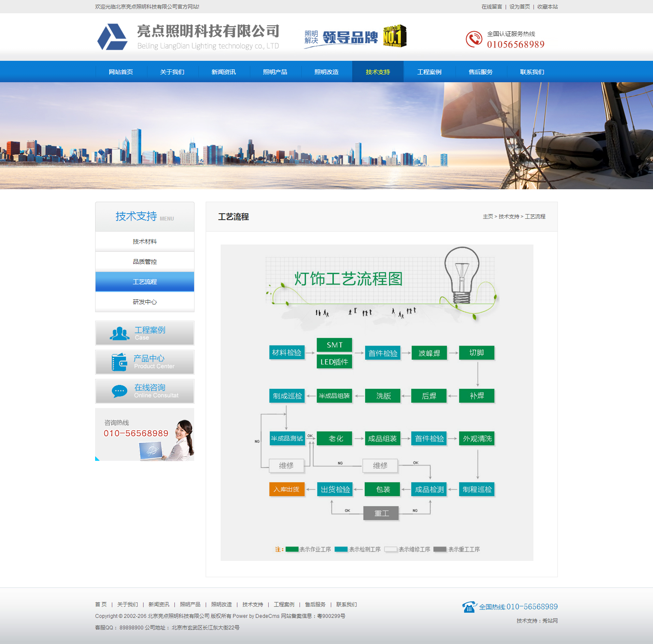Click the blue telephone icon in footer
The height and width of the screenshot is (644, 653).
pos(469,607)
